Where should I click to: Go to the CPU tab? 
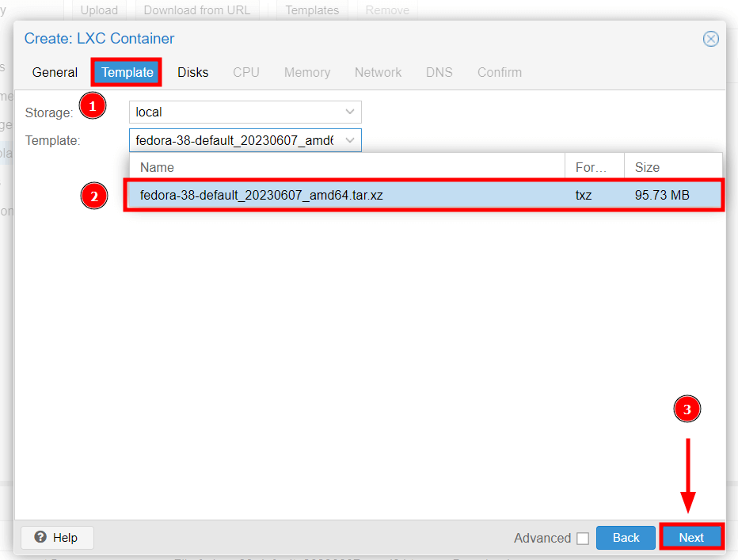(x=245, y=72)
